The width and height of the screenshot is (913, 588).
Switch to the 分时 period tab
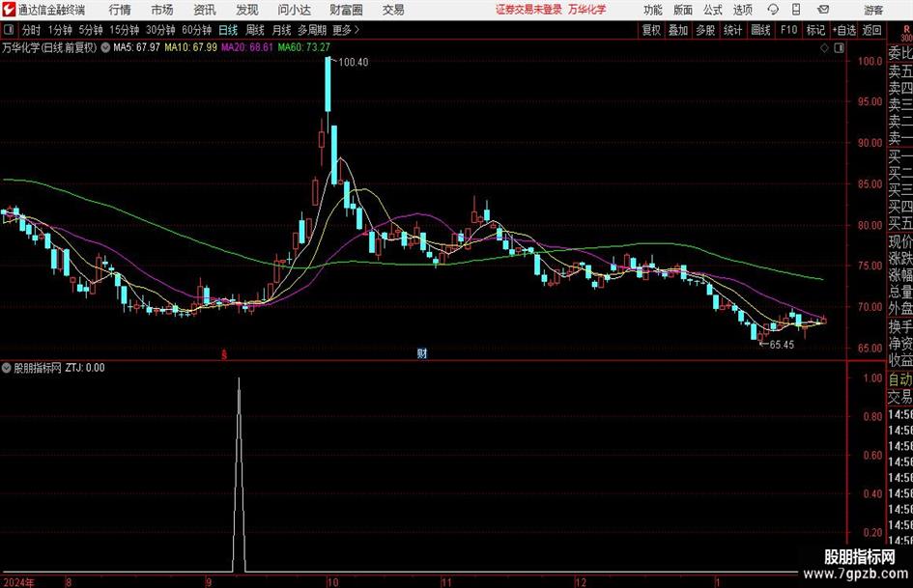31,30
